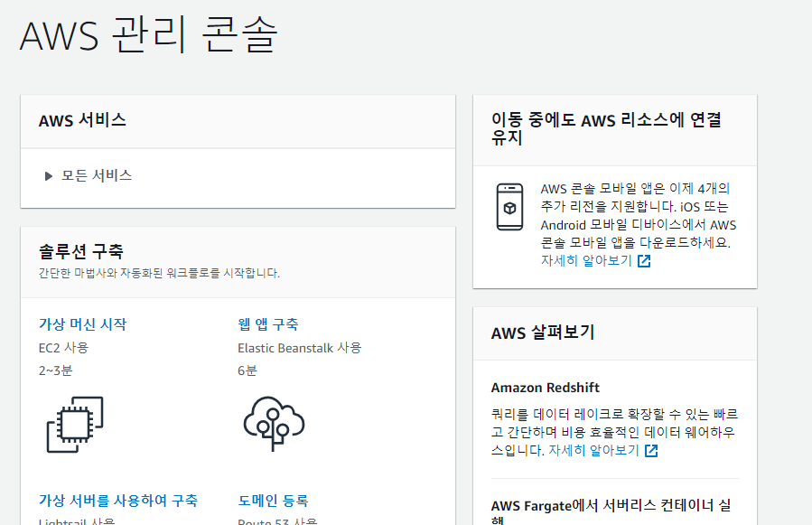Select the EC2 사용 text
The width and height of the screenshot is (812, 525).
pyautogui.click(x=63, y=348)
